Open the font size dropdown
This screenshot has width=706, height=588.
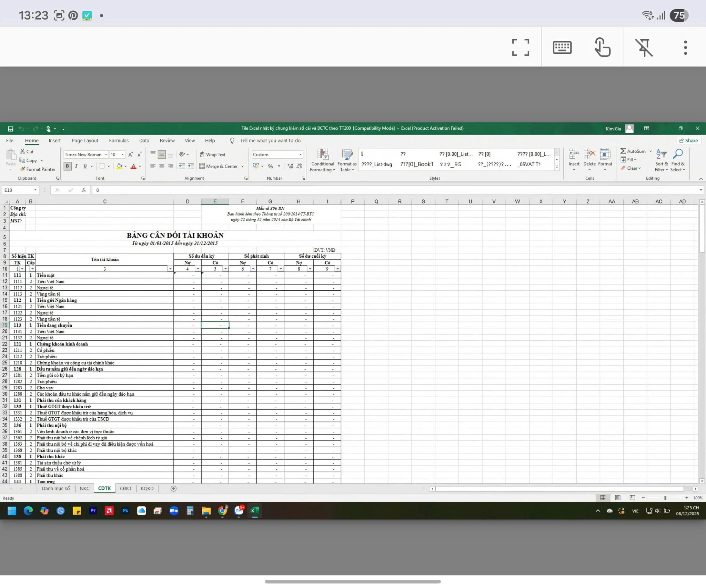click(122, 155)
